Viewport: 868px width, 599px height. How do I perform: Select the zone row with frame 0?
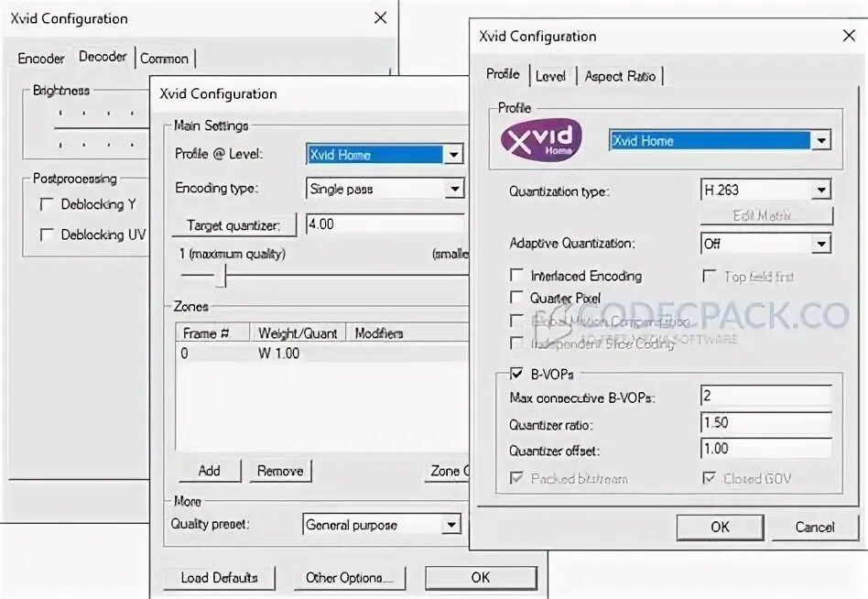[322, 354]
